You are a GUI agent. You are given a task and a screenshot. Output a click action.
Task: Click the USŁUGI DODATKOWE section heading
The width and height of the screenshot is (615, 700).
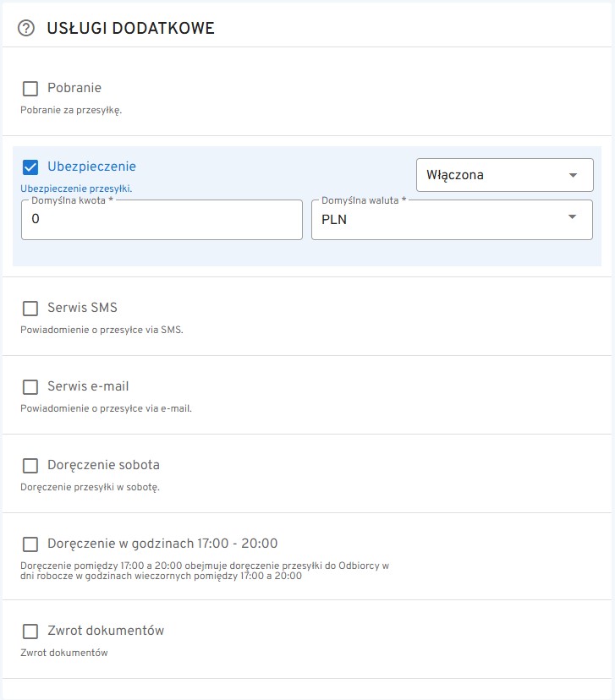pyautogui.click(x=131, y=29)
